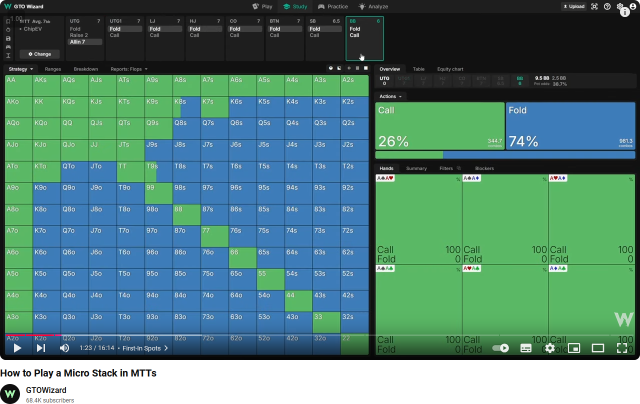Open the First-In Spots chapter list

(145, 348)
